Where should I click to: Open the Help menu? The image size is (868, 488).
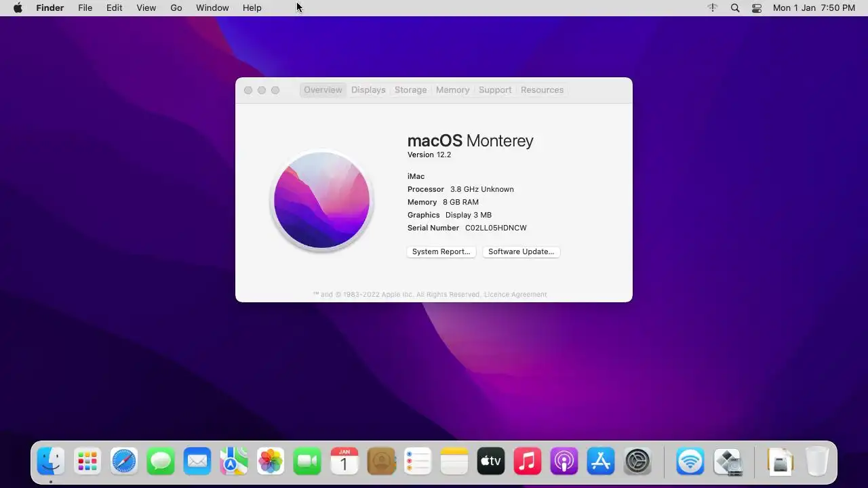click(252, 8)
